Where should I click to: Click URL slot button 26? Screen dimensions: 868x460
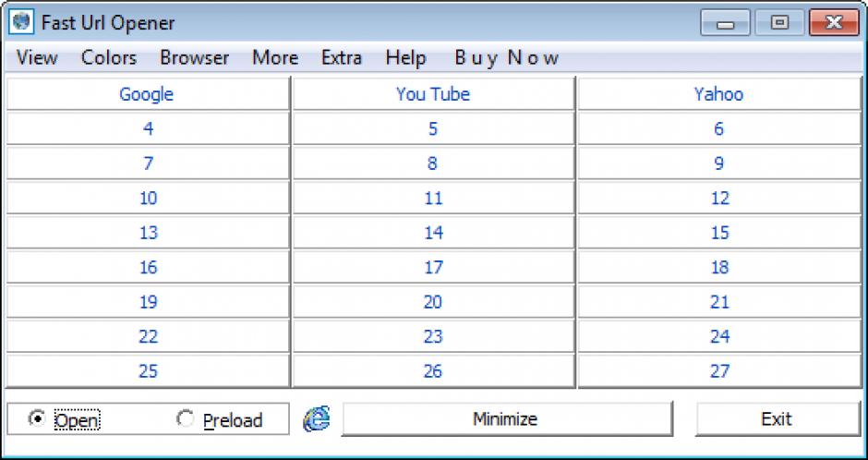(433, 370)
